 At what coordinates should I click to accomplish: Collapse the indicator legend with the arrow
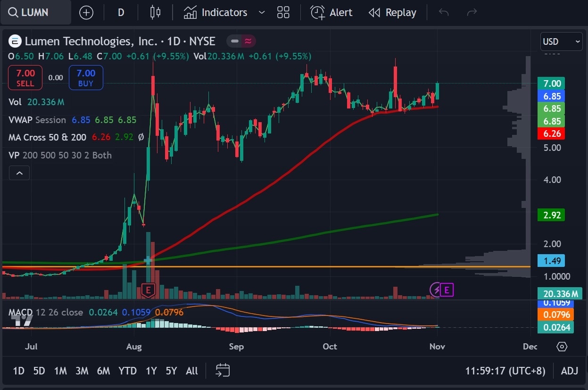(19, 173)
